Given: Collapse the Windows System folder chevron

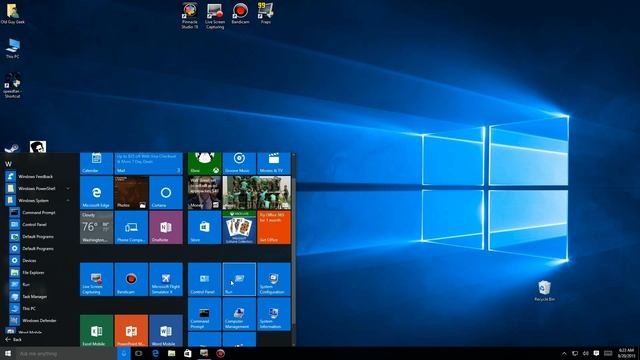Looking at the screenshot, I should (68, 200).
